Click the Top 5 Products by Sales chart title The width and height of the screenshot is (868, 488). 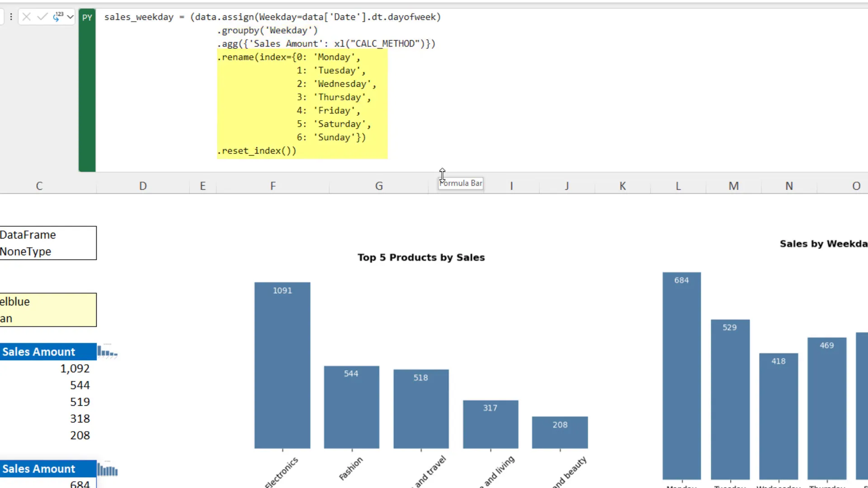tap(421, 257)
